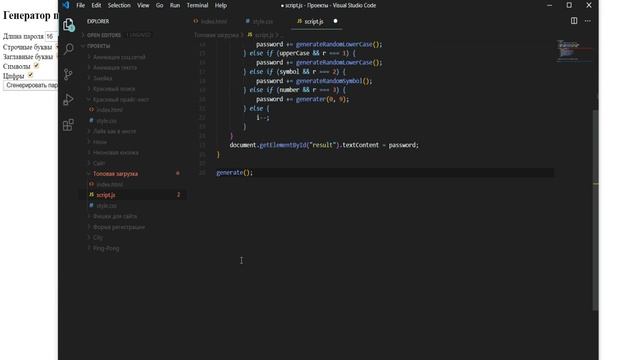This screenshot has height=360, width=640.
Task: Toggle the Цифры checkbox in browser page
Action: 30,75
